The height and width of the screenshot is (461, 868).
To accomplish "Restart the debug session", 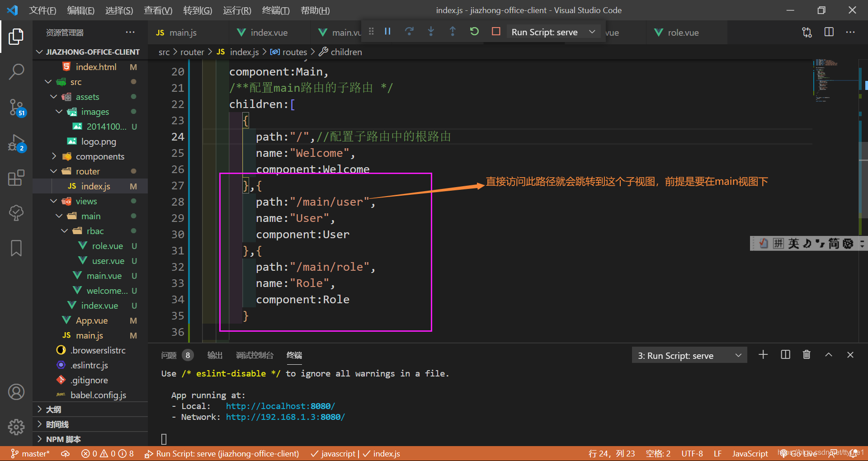I will click(x=474, y=31).
